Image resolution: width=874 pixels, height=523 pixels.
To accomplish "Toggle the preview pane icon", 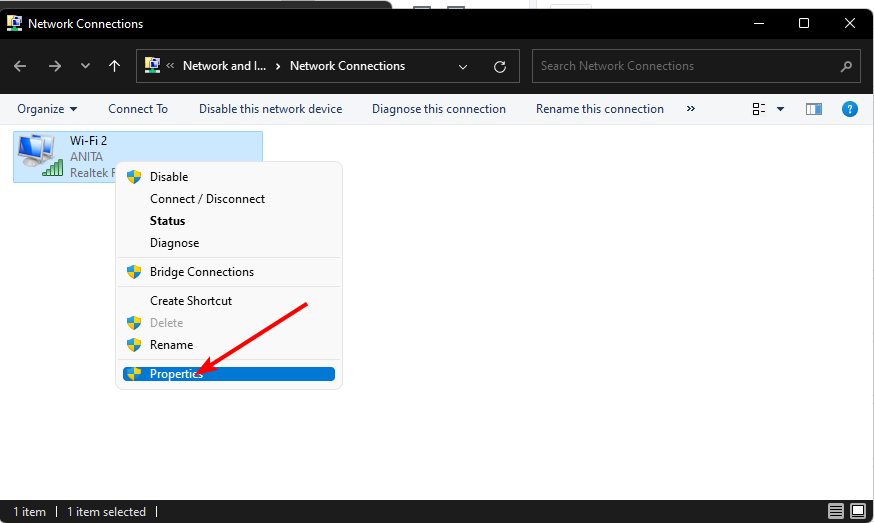I will 813,109.
